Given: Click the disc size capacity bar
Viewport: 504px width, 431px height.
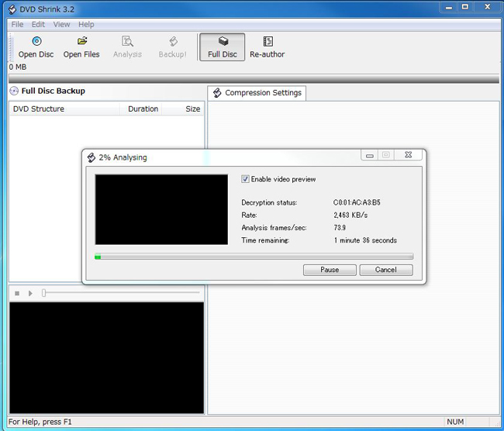Looking at the screenshot, I should (x=254, y=78).
